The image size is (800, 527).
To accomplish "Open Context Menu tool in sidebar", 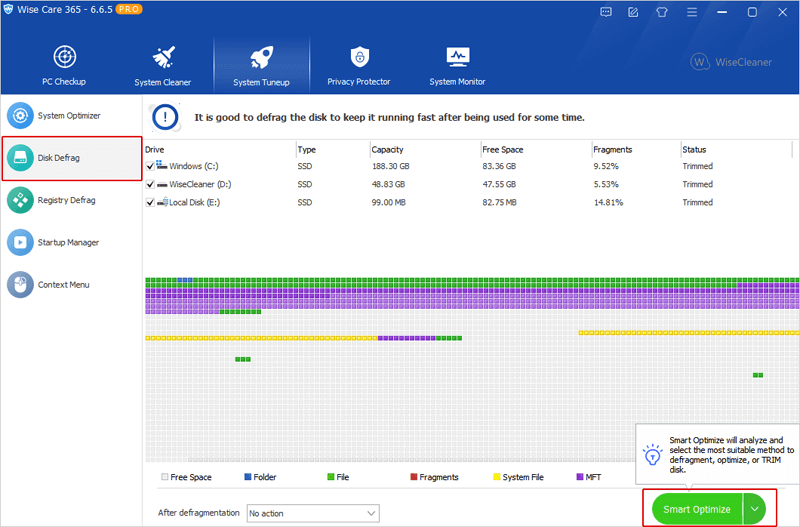I will click(71, 285).
